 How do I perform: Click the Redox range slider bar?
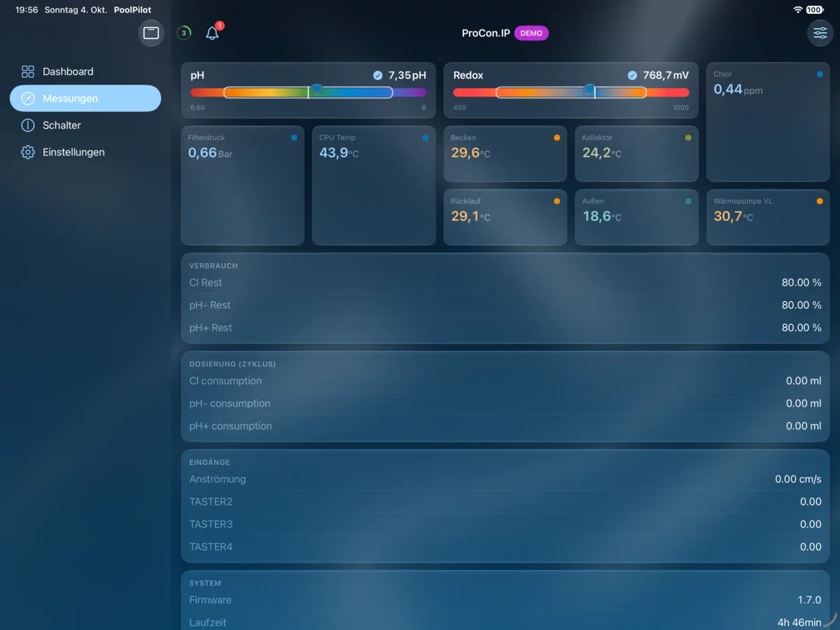[571, 92]
